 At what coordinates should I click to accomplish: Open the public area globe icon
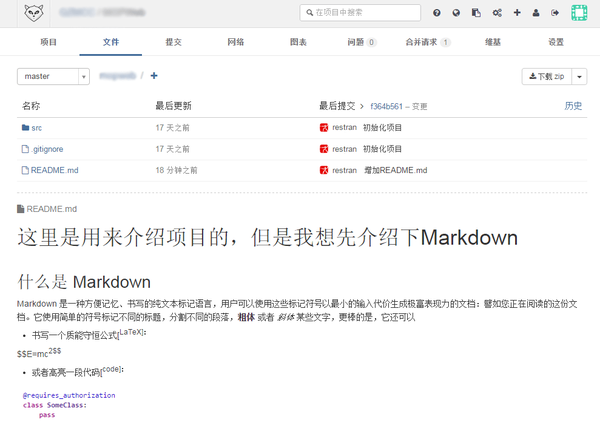tap(456, 13)
